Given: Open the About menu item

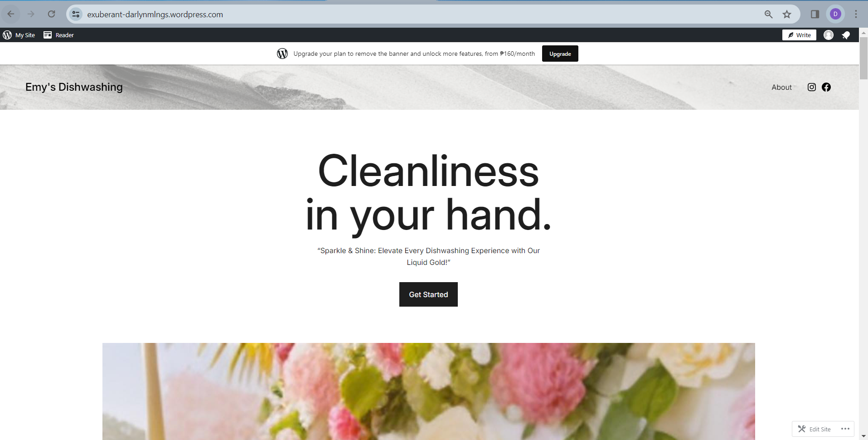Looking at the screenshot, I should point(781,87).
